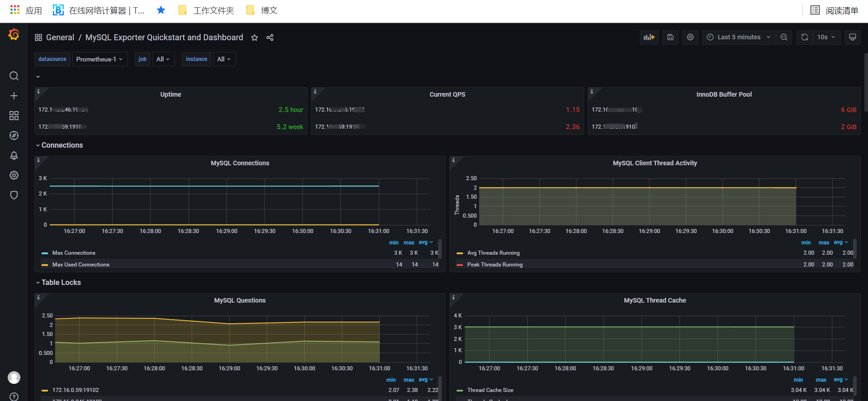Open the browser apps grid icon
This screenshot has height=401, width=868.
tap(14, 10)
